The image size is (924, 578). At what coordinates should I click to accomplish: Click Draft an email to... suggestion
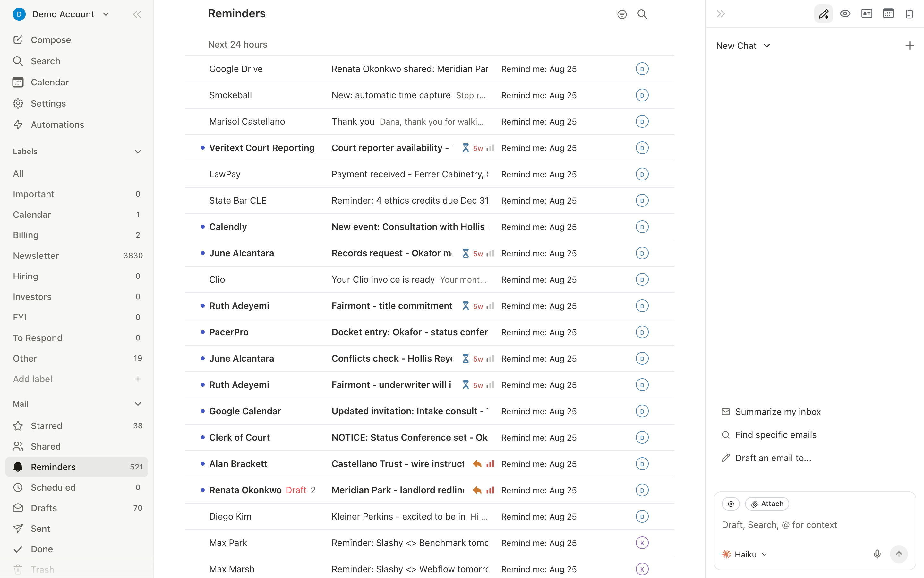coord(766,458)
